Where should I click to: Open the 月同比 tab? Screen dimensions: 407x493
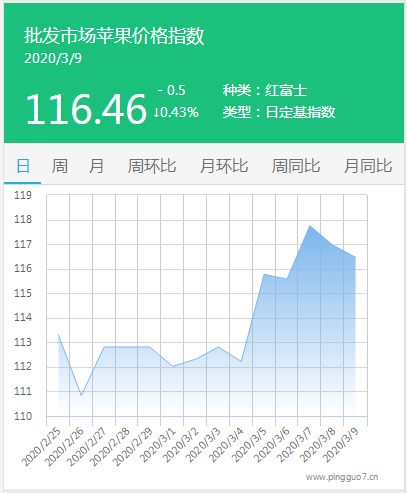[368, 166]
